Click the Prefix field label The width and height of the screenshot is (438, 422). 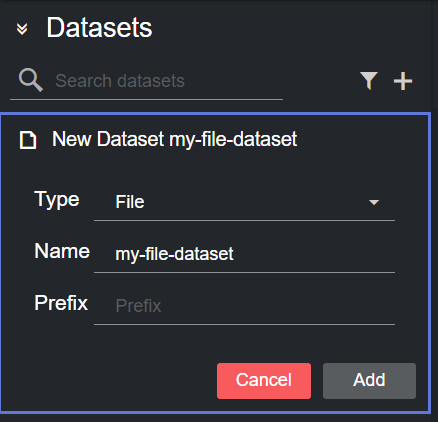pos(61,303)
